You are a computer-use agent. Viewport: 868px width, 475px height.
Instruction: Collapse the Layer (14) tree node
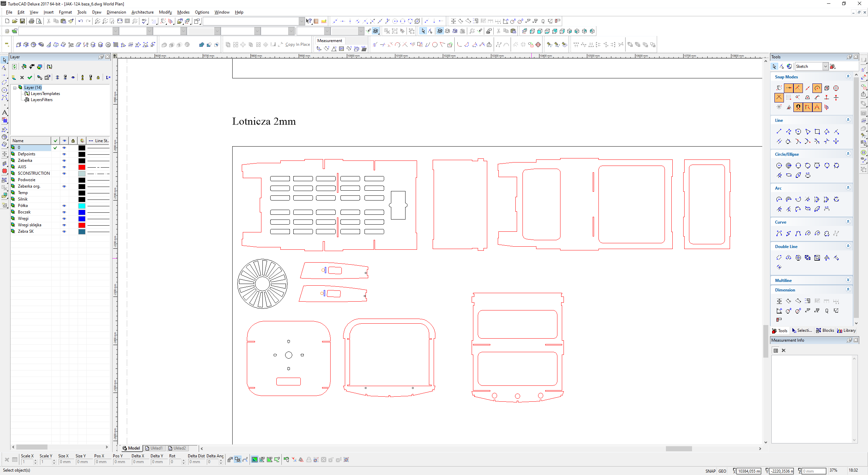[15, 88]
